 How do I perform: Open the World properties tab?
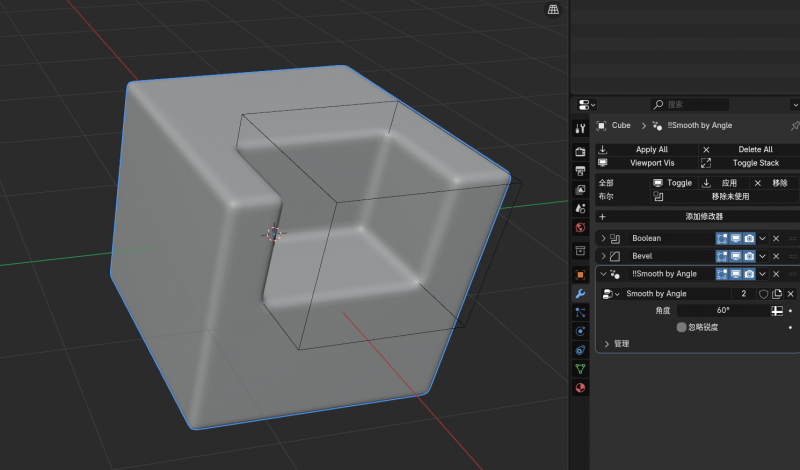tap(580, 228)
